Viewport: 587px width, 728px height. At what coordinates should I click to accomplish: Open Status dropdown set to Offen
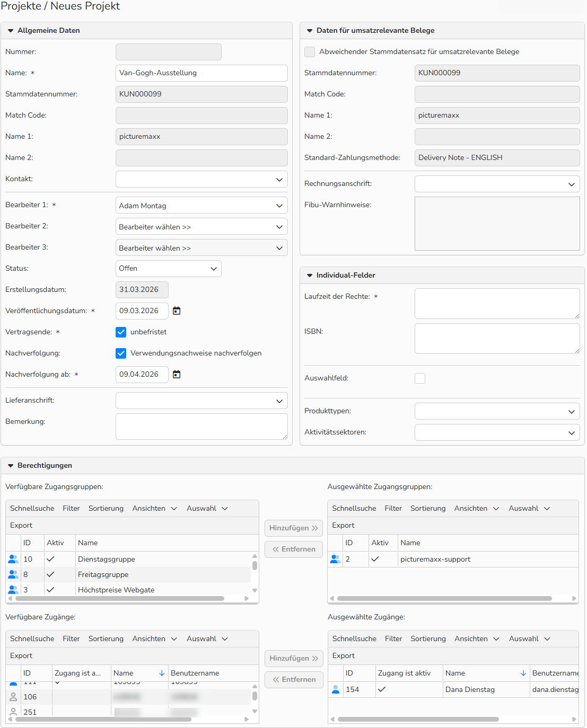(x=169, y=269)
